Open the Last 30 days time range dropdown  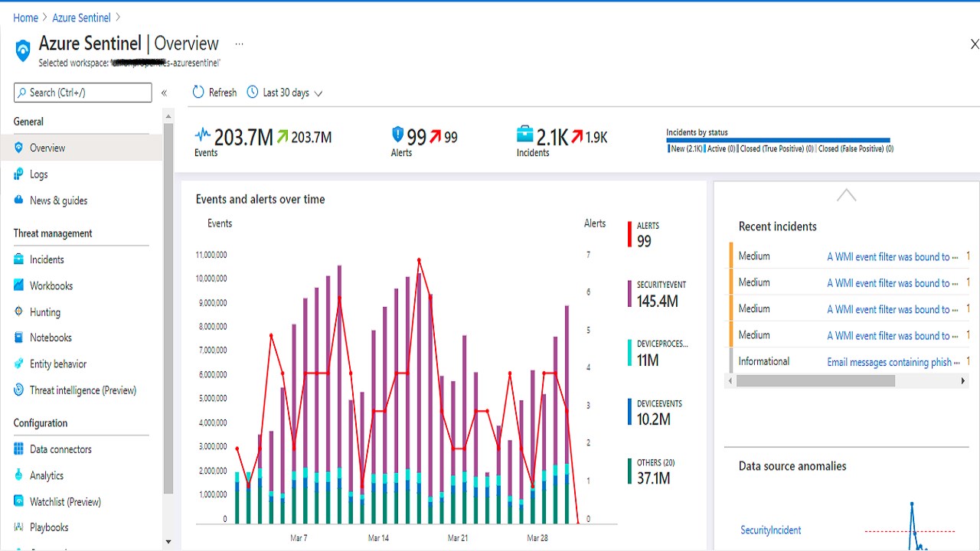pyautogui.click(x=285, y=93)
